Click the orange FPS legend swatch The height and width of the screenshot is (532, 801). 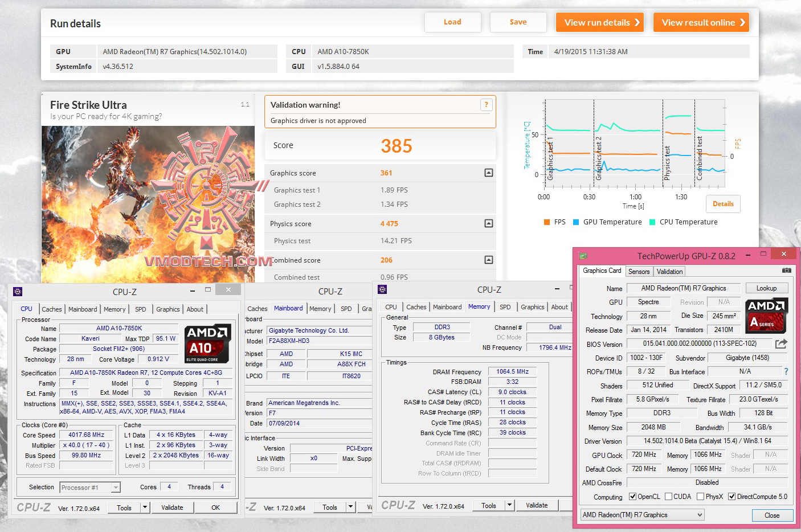tap(547, 222)
